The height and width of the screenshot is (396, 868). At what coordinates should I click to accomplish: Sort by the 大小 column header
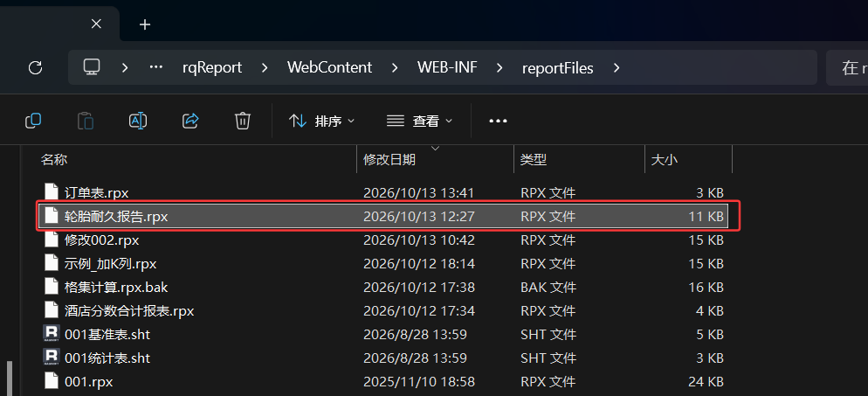tap(665, 159)
